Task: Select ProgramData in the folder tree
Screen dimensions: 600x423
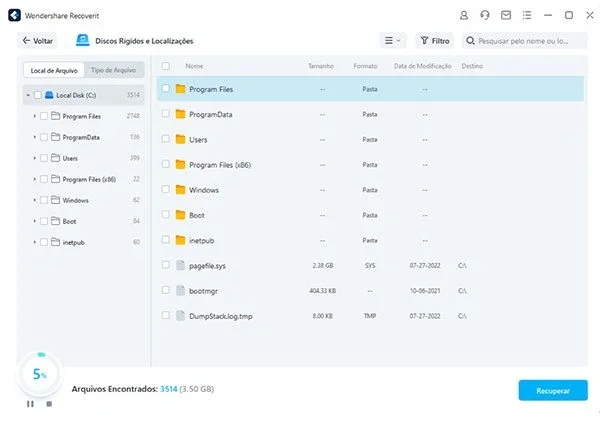Action: (81, 137)
